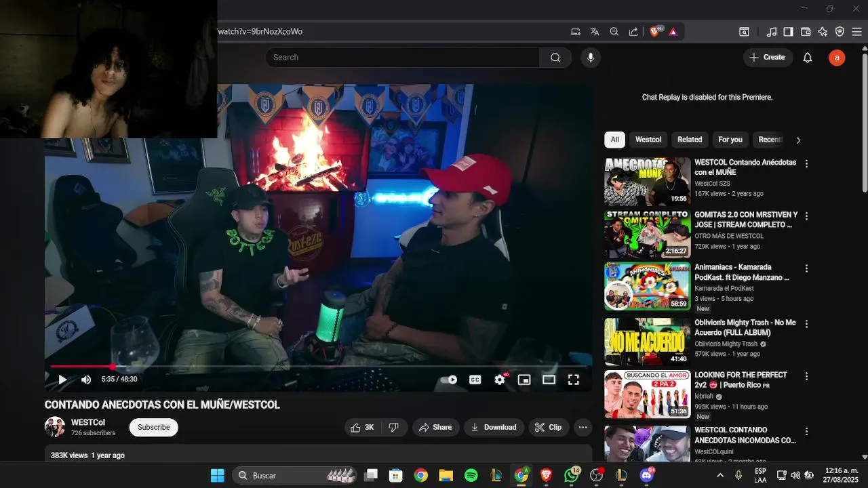Open Discord from the taskbar
Screen dimensions: 868x488
pyautogui.click(x=646, y=475)
